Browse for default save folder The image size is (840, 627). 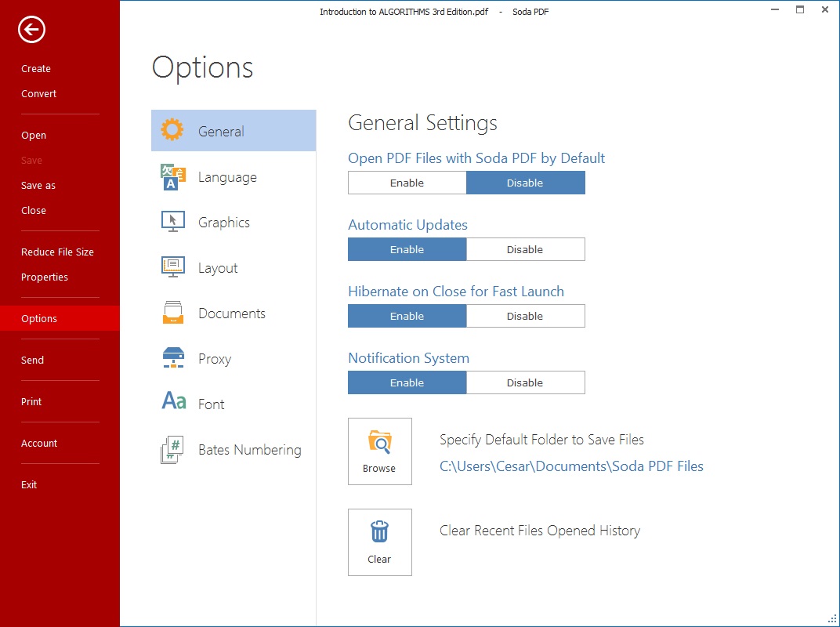coord(379,451)
